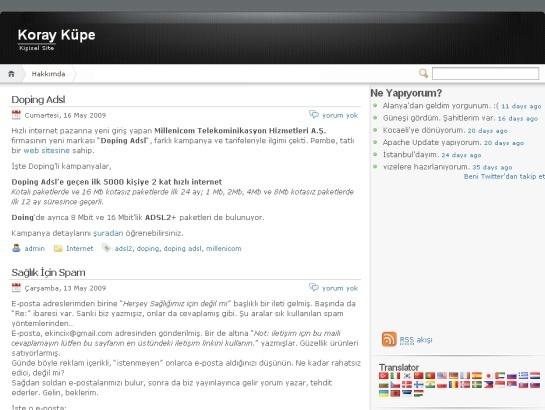Select the Indian flag in Translator
545x410 pixels.
430,385
